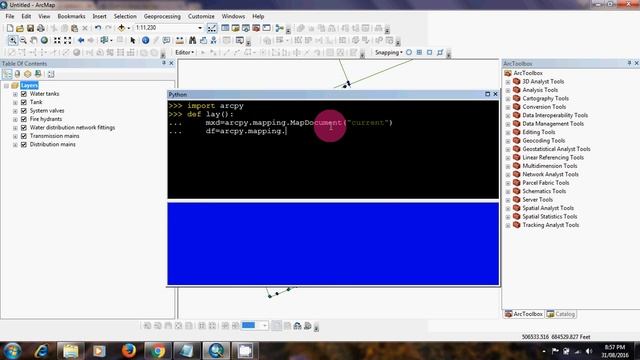Open Internet Explorer from taskbar

tap(41, 351)
